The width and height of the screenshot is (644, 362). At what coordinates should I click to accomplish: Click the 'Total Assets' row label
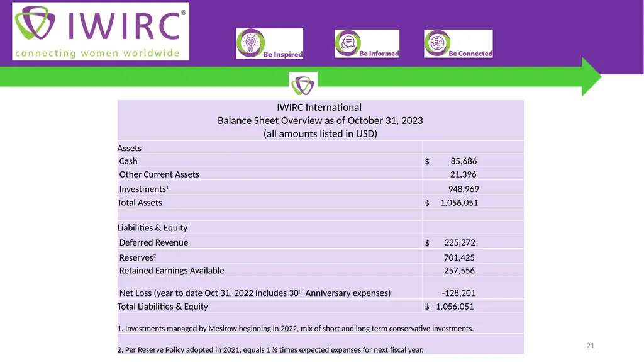pos(140,203)
